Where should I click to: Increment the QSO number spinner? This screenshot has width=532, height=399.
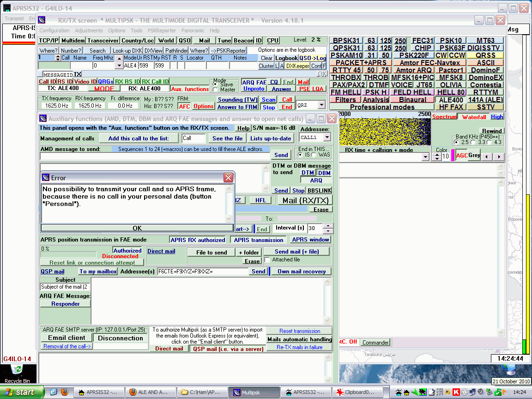58,56
